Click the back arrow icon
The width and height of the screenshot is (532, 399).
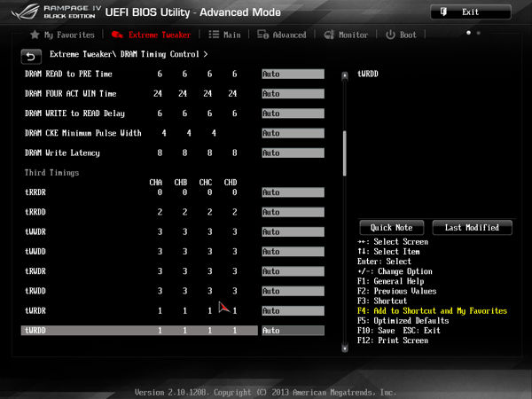point(31,57)
